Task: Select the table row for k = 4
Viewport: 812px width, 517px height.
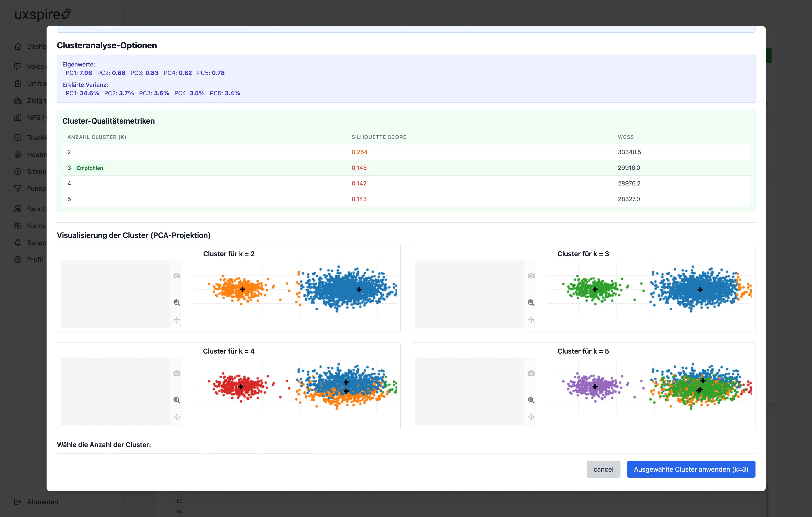Action: pos(406,184)
